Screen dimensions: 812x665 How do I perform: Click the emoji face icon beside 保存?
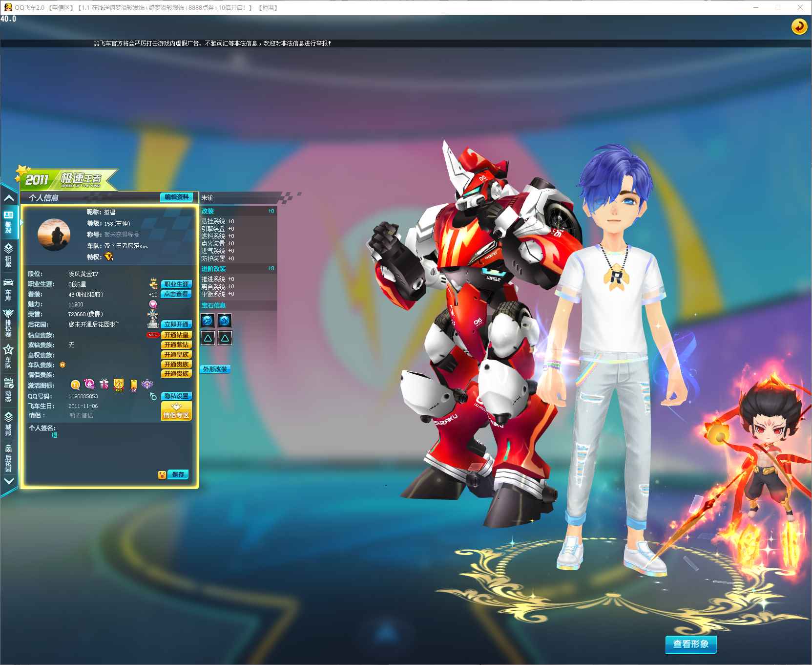point(162,474)
